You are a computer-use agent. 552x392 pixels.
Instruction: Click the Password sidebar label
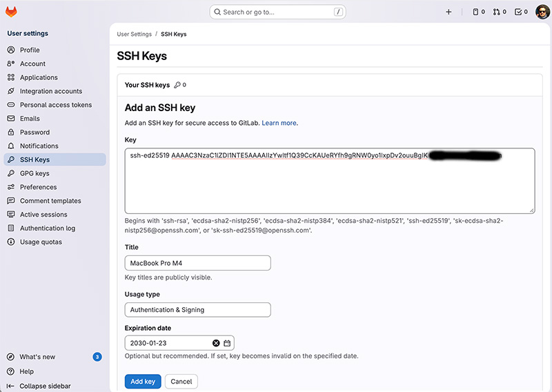(35, 133)
